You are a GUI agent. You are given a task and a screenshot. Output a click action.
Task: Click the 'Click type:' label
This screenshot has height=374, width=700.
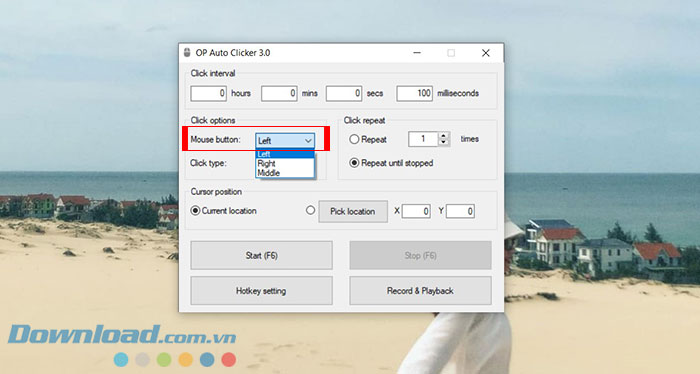(208, 163)
